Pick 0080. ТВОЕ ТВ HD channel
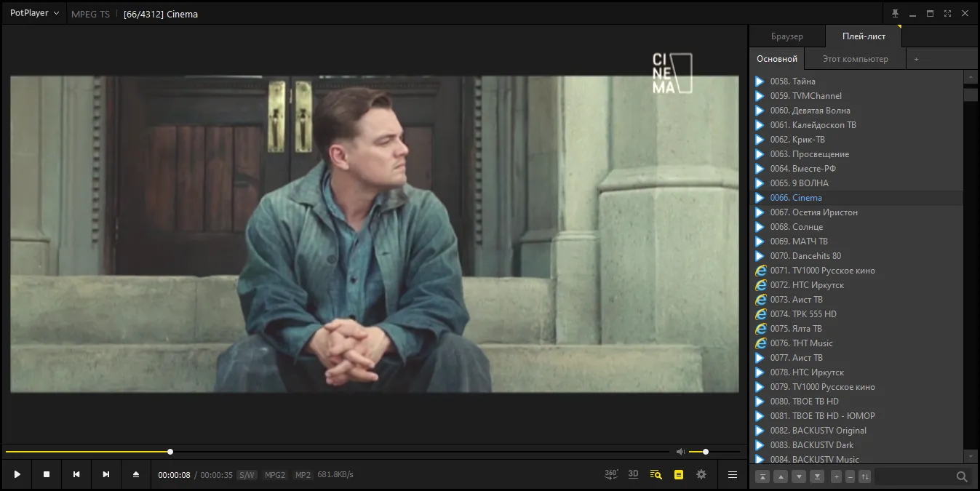Screen dimensions: 980x491 point(856,402)
